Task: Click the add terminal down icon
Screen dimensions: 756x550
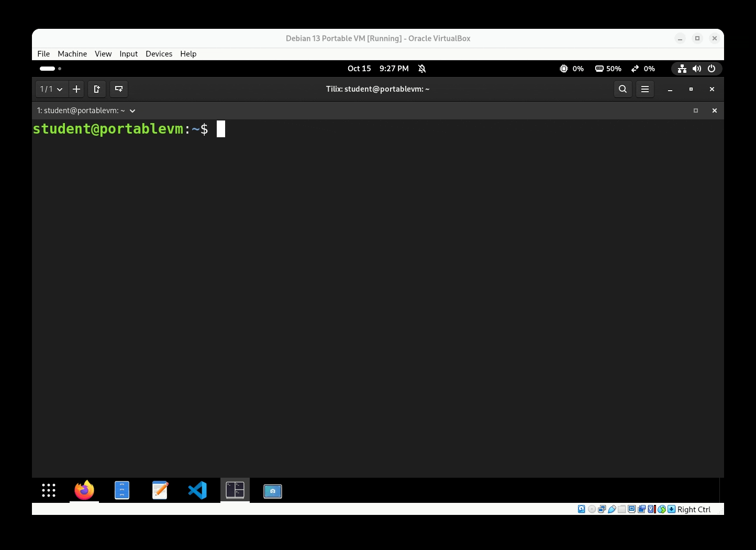Action: pyautogui.click(x=119, y=89)
